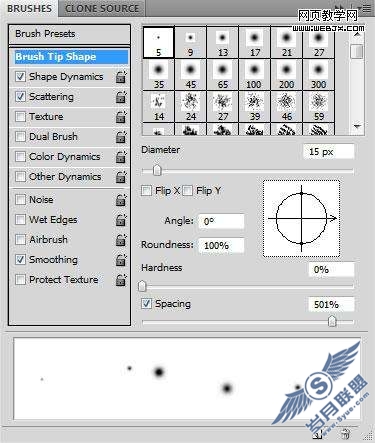
Task: Toggle lock icon for Airbrush
Action: (x=121, y=240)
